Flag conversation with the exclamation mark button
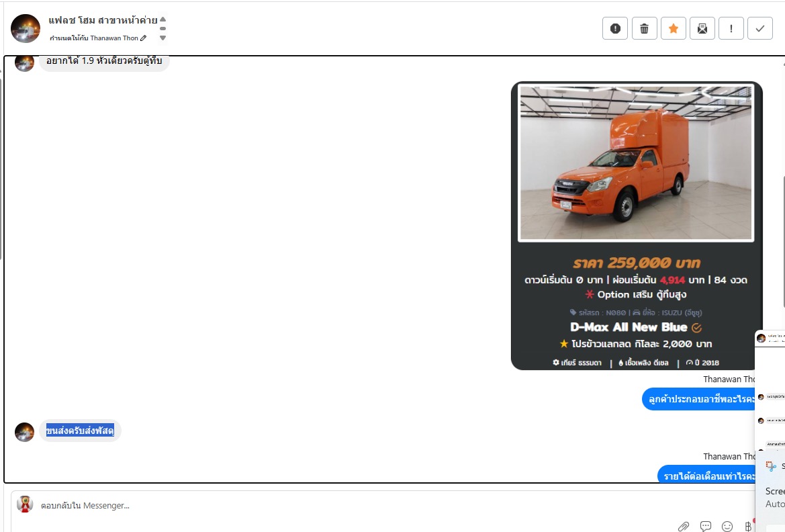 [x=731, y=29]
